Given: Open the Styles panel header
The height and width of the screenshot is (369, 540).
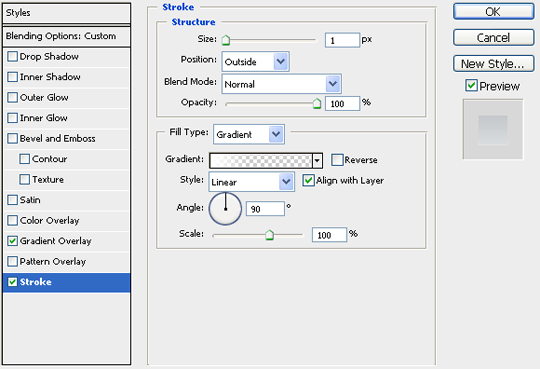Looking at the screenshot, I should coord(66,13).
